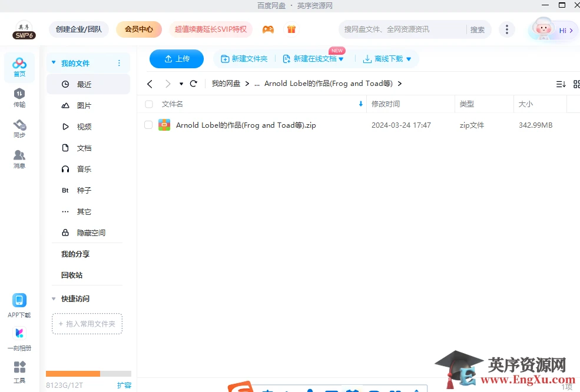
Task: Open the 消息 messages panel
Action: (x=19, y=160)
